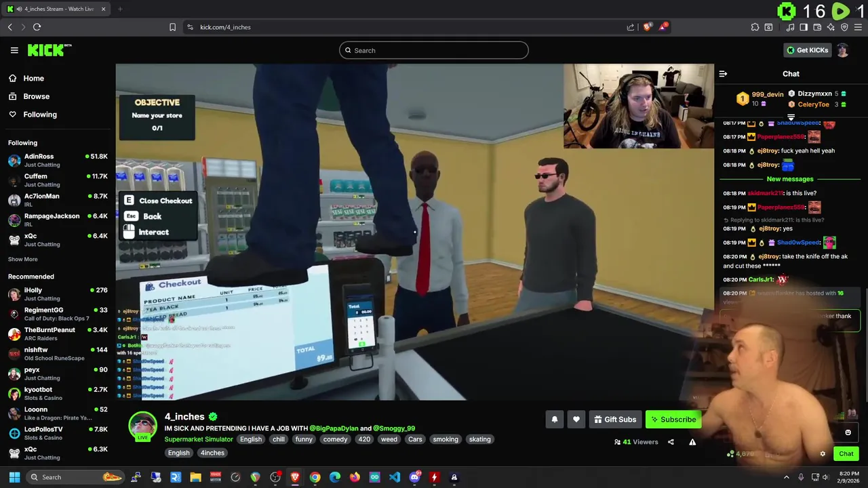This screenshot has width=868, height=488.
Task: Open TheBurntPeanut recommended channel
Action: click(58, 333)
